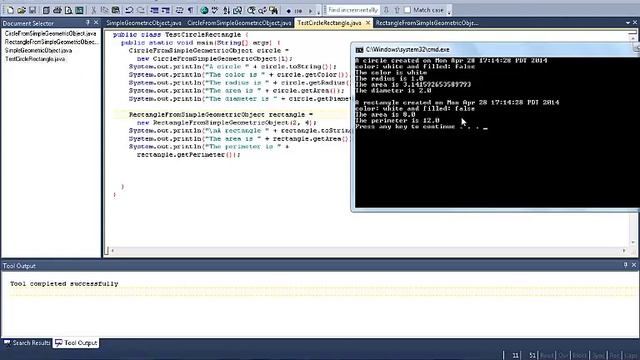This screenshot has height=360, width=640.
Task: Switch to RectangleFromSimpleGeometricObj... tab
Action: (427, 23)
